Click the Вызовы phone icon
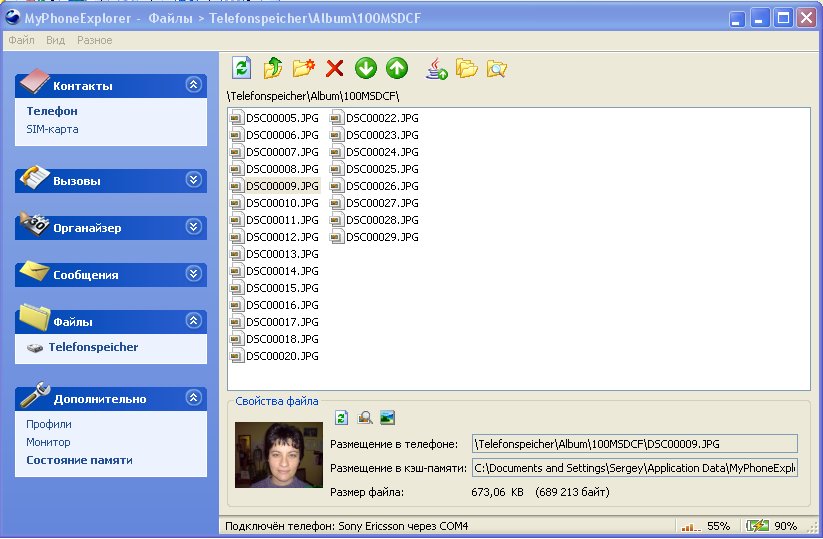Image resolution: width=823 pixels, height=539 pixels. point(35,177)
